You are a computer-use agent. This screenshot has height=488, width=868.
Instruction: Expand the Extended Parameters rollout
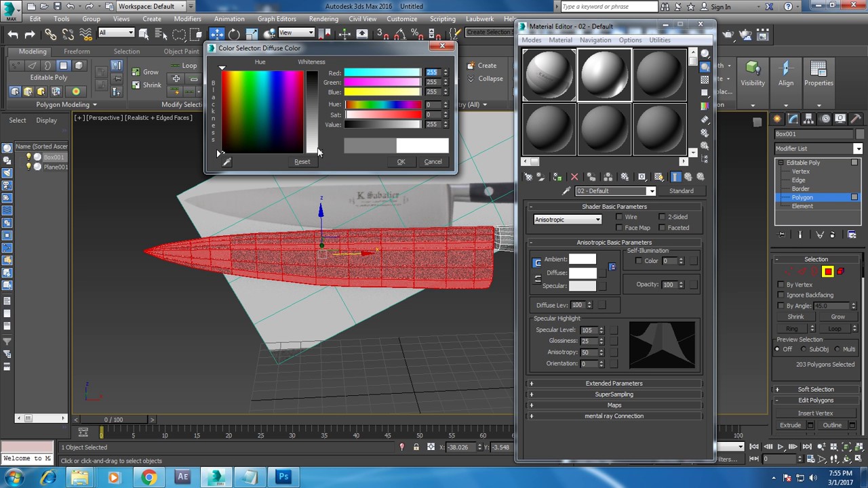pyautogui.click(x=614, y=384)
